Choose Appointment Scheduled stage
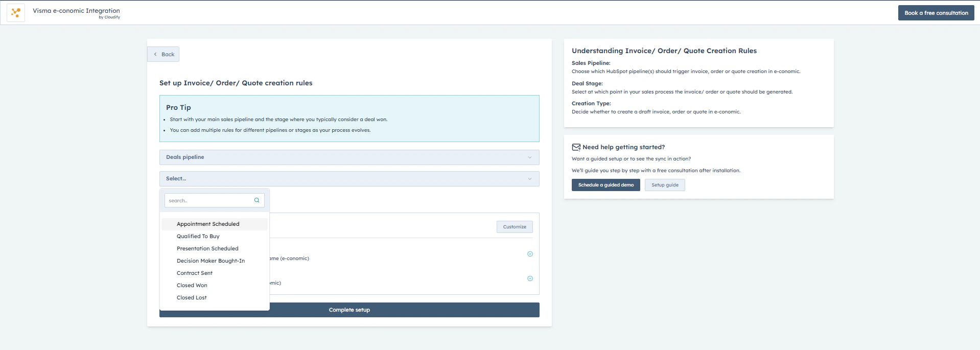 (215, 224)
